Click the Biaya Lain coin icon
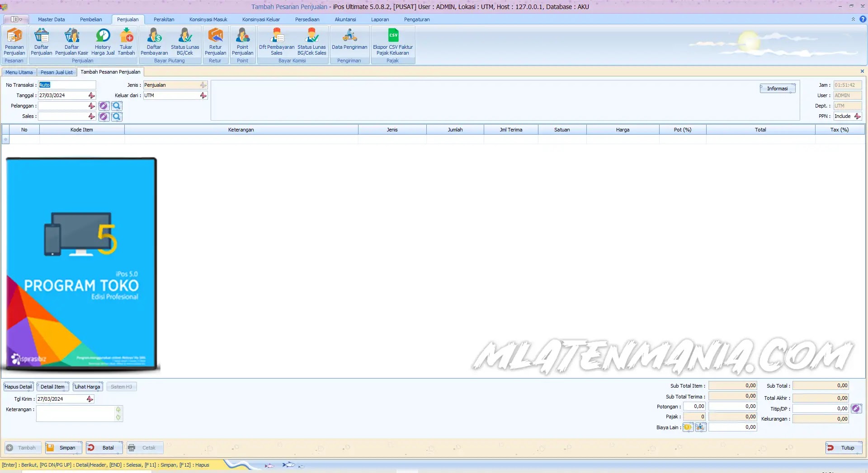 [x=688, y=427]
